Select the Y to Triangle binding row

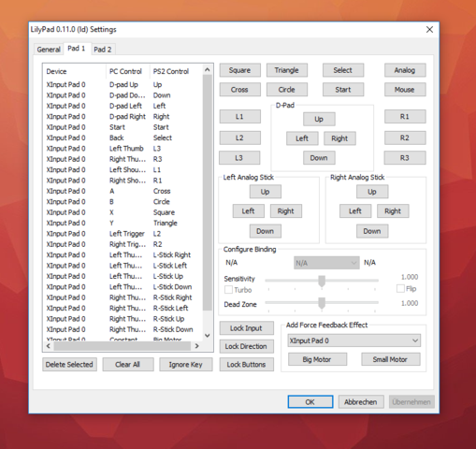click(123, 223)
